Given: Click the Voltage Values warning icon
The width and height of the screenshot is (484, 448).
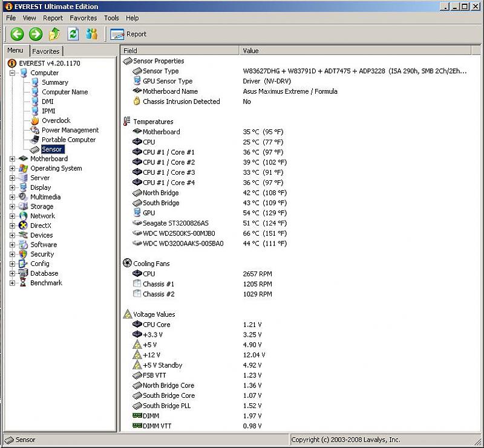Looking at the screenshot, I should (127, 314).
